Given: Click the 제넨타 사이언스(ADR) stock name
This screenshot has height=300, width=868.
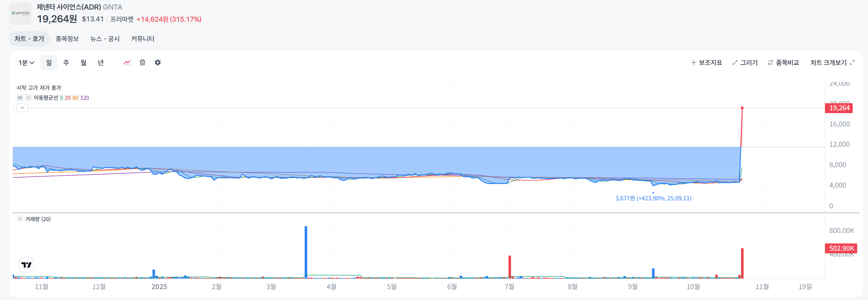Looking at the screenshot, I should pos(69,7).
